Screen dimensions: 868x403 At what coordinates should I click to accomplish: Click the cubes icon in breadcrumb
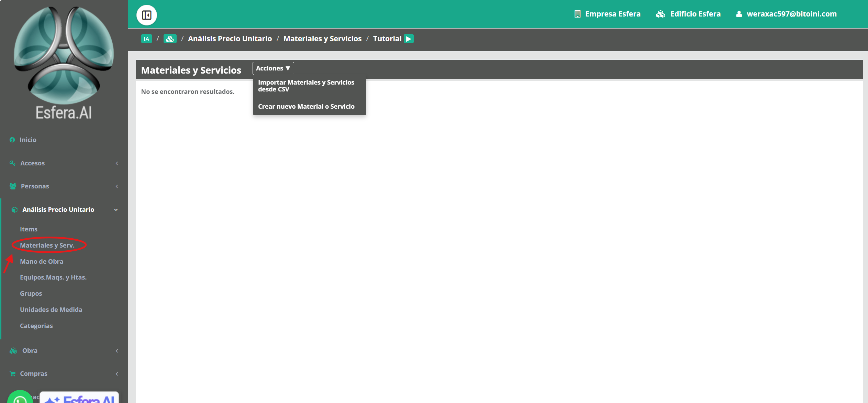pyautogui.click(x=170, y=39)
